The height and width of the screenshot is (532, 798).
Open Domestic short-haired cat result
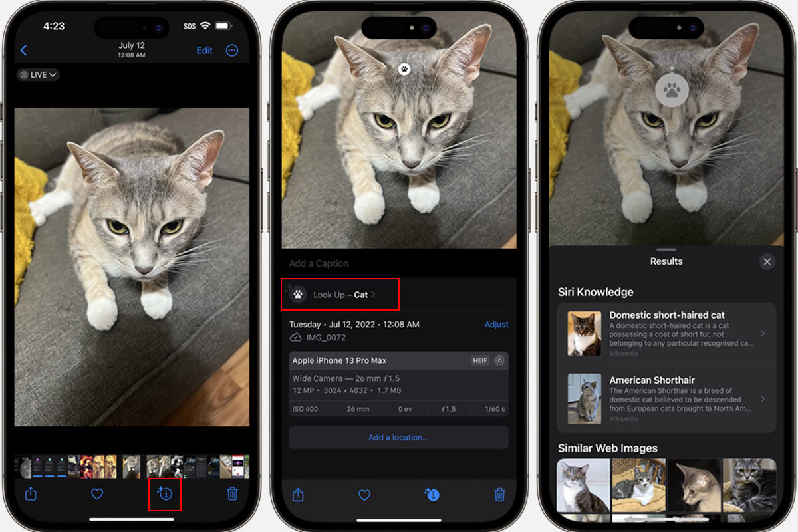pos(666,333)
